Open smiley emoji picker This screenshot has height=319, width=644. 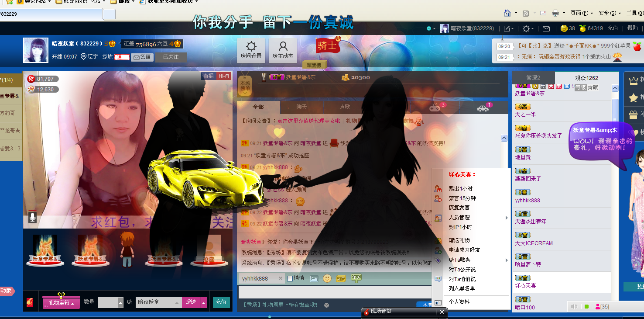click(327, 278)
